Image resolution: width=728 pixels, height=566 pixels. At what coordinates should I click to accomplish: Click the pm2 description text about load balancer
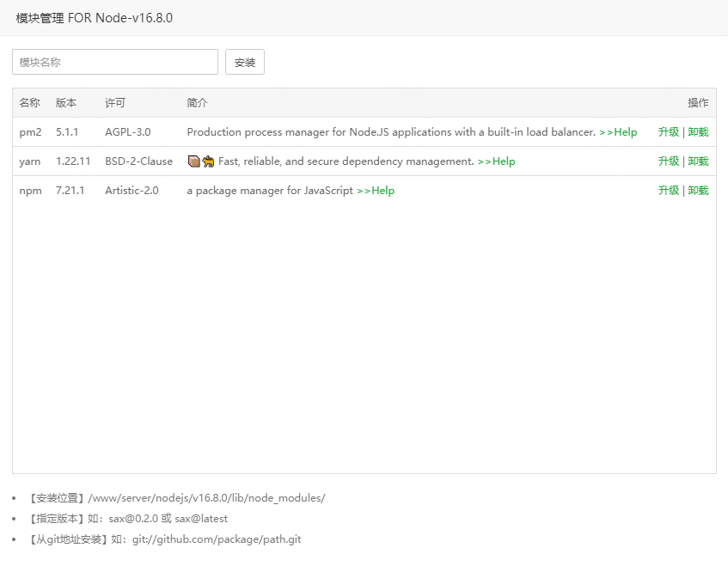391,132
